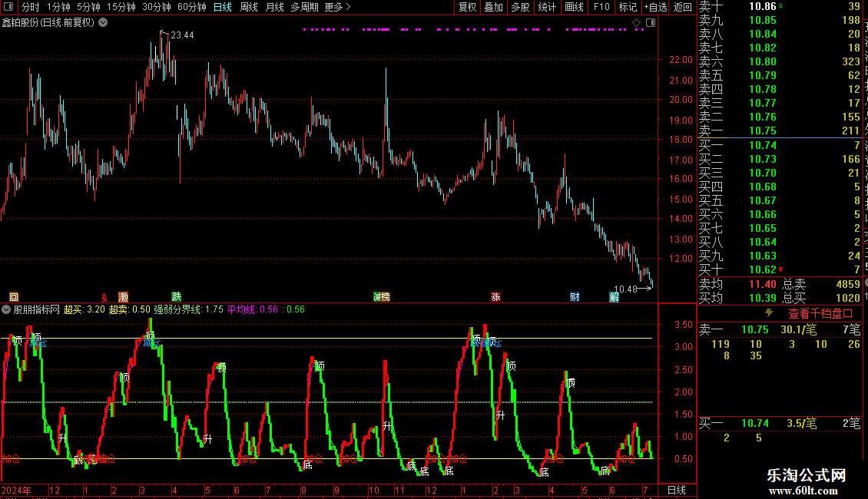868x499 pixels.
Task: Click the 龙榜 marker icon
Action: click(382, 297)
